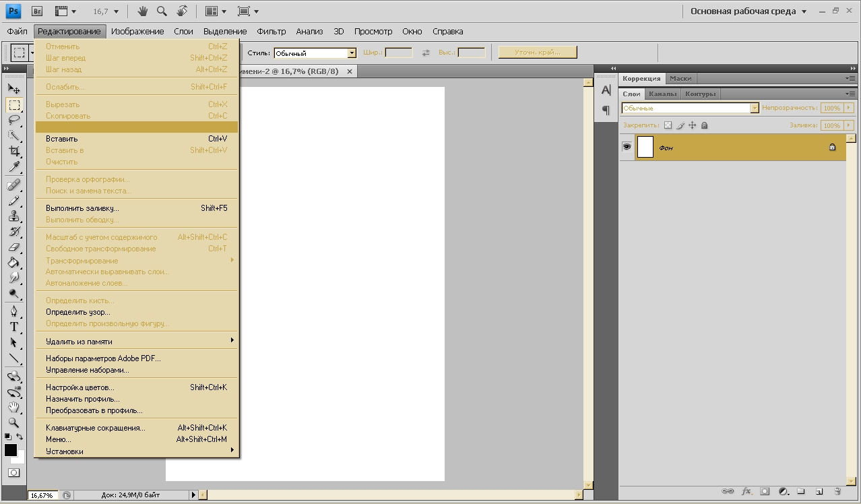Open the Фильтр menu
861x504 pixels.
point(272,31)
